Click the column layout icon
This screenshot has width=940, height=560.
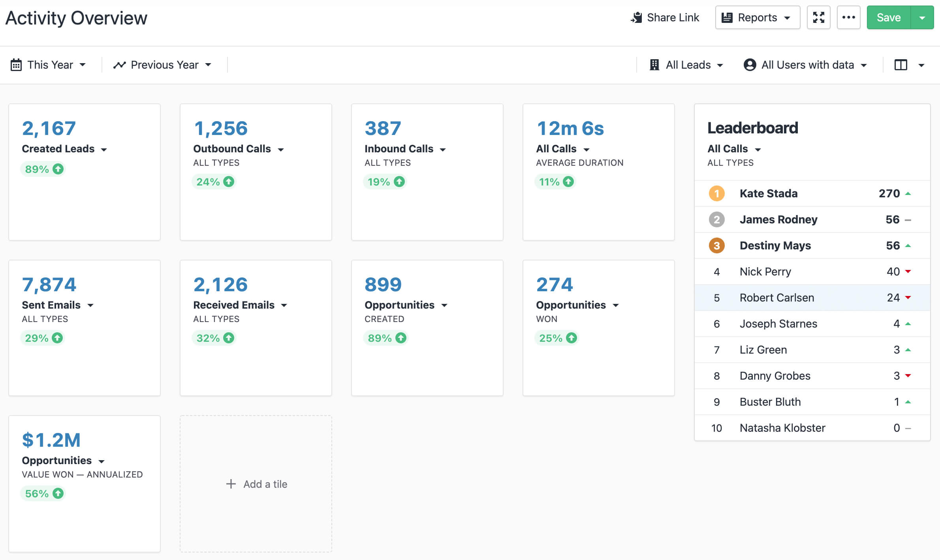pos(901,65)
